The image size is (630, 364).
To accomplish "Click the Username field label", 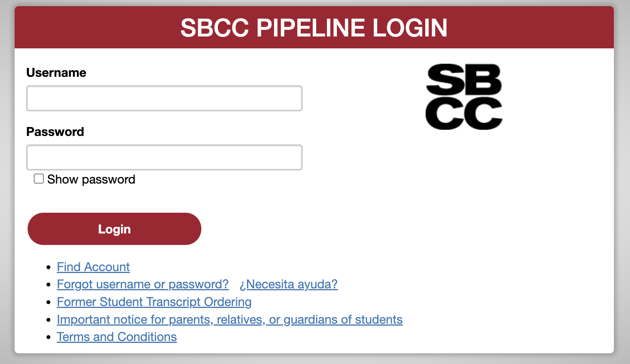I will [56, 73].
